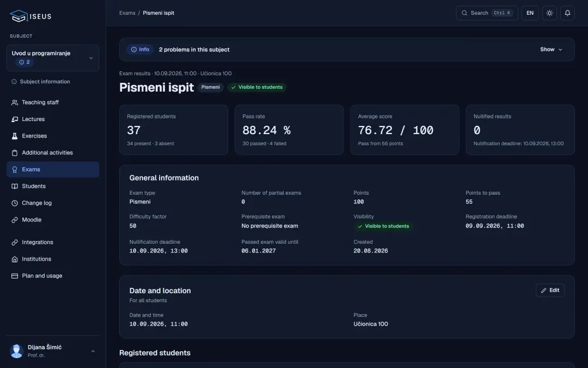588x368 pixels.
Task: Open the Subject information link
Action: point(53,82)
